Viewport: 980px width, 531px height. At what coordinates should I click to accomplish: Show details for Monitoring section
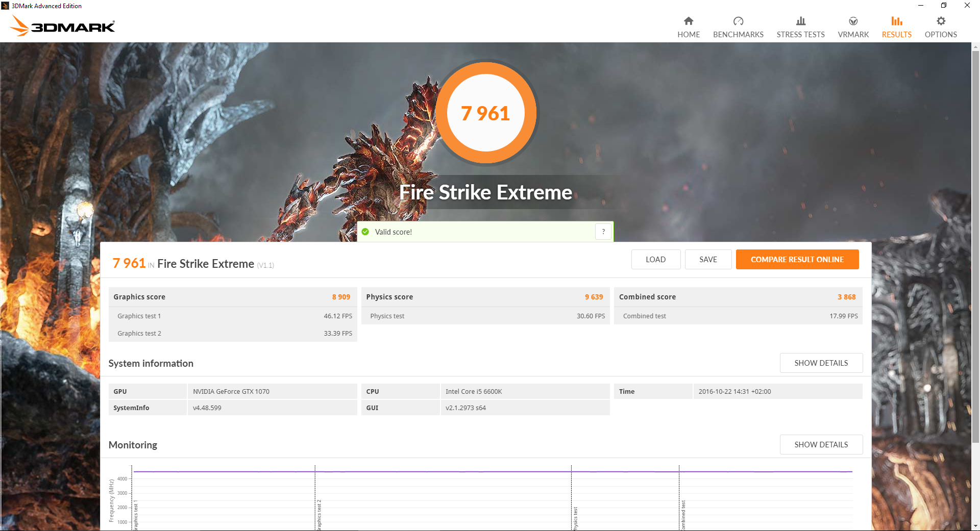(x=821, y=444)
